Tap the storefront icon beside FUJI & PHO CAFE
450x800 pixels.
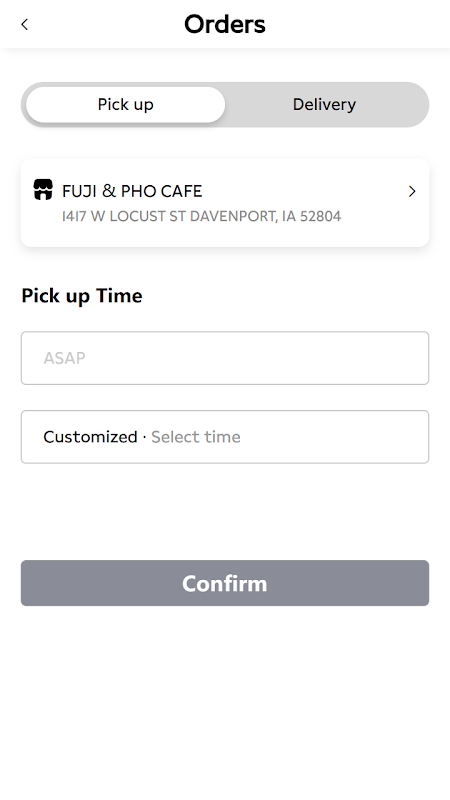click(43, 189)
